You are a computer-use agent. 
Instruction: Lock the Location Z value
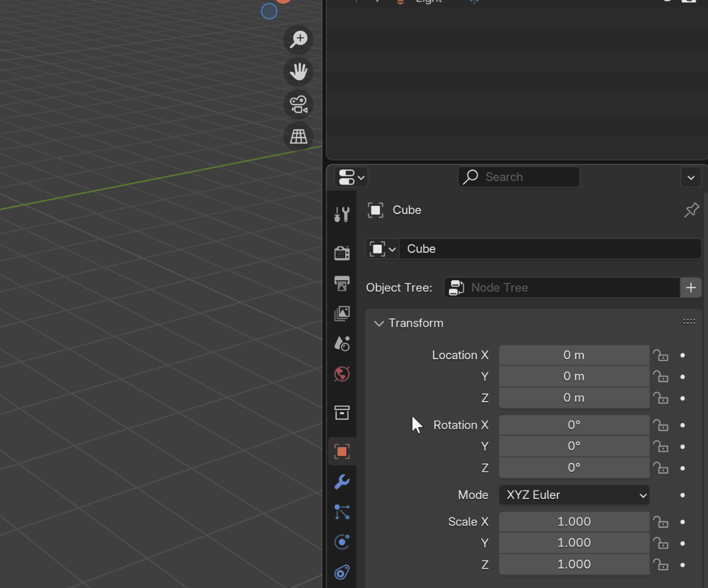pos(660,399)
